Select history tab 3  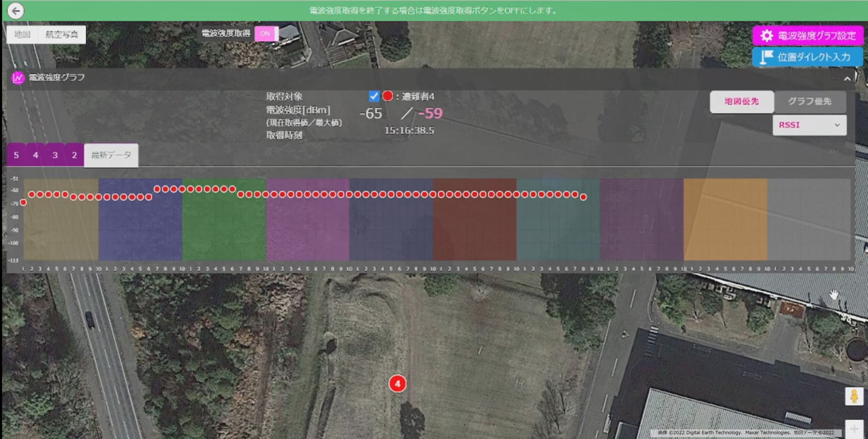(55, 155)
